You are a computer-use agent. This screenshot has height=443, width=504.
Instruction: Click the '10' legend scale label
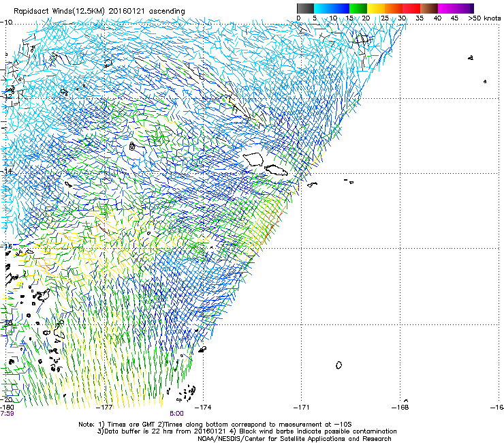[333, 18]
